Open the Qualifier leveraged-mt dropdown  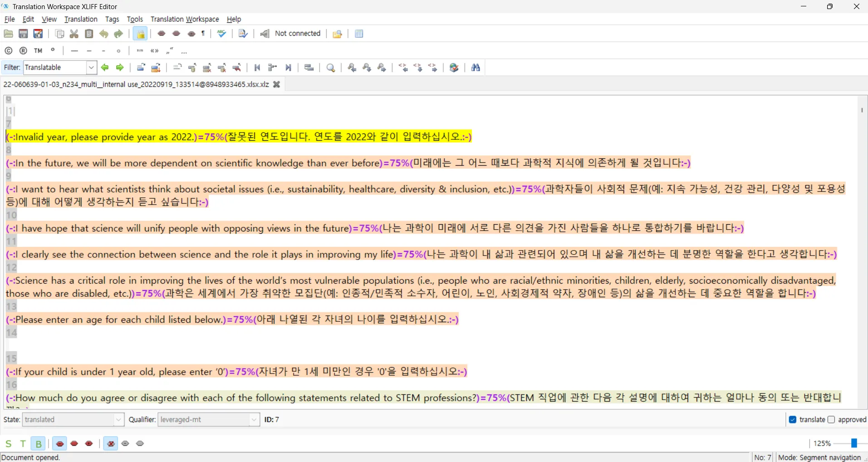[x=253, y=420]
